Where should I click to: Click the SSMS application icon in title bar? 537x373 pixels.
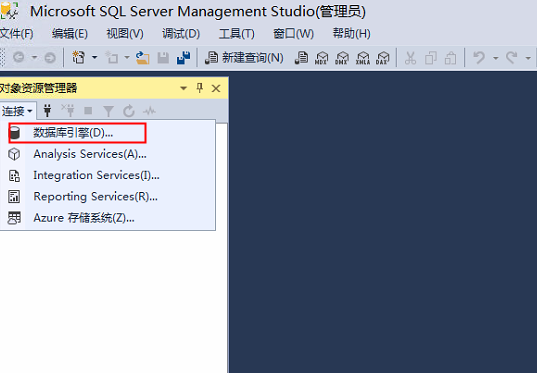pyautogui.click(x=9, y=10)
